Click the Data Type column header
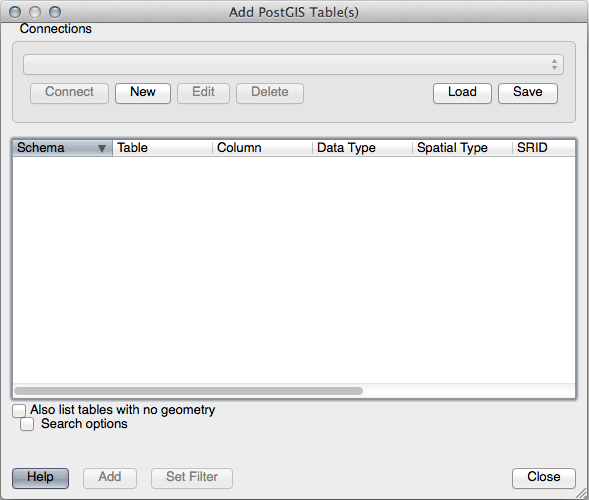 362,148
